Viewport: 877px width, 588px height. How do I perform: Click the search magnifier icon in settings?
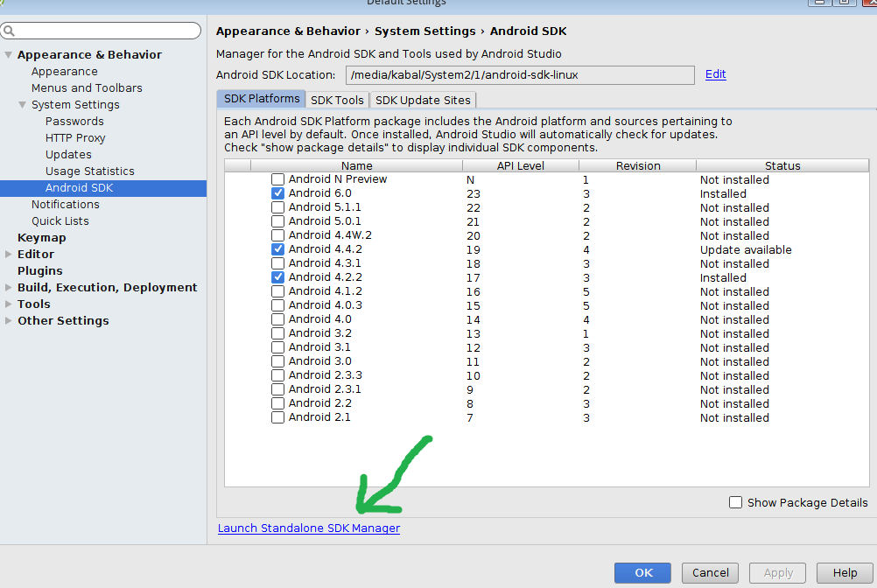click(9, 31)
